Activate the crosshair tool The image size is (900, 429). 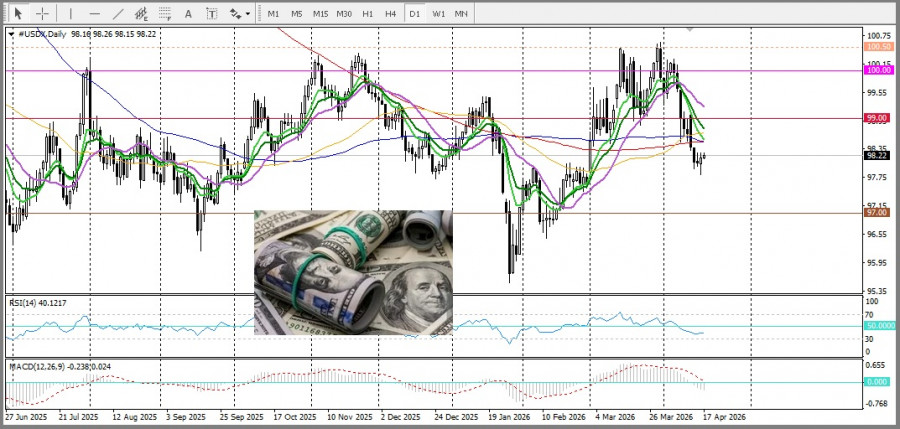tap(43, 13)
